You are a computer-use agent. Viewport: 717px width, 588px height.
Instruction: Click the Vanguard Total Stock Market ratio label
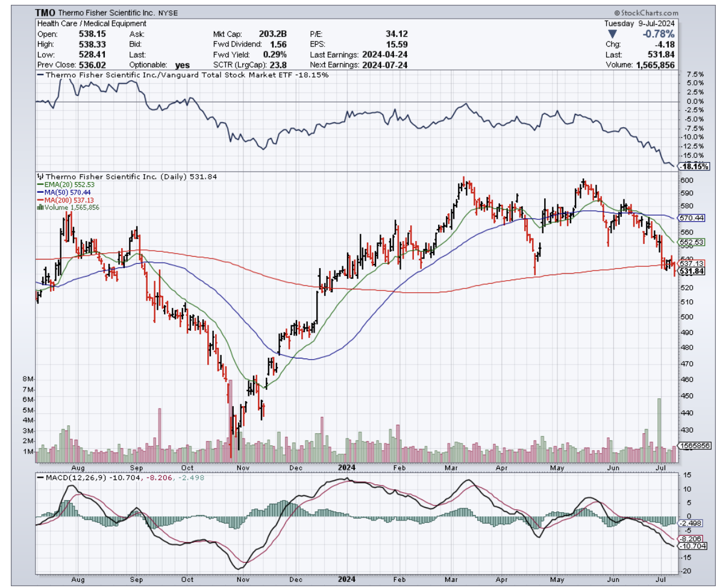(x=182, y=75)
